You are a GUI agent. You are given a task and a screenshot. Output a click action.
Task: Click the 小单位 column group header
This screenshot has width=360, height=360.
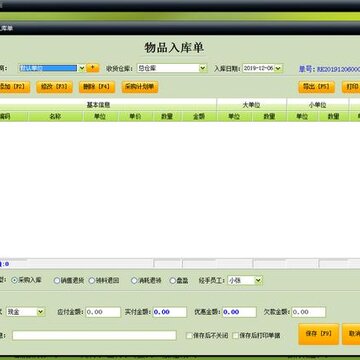click(317, 105)
